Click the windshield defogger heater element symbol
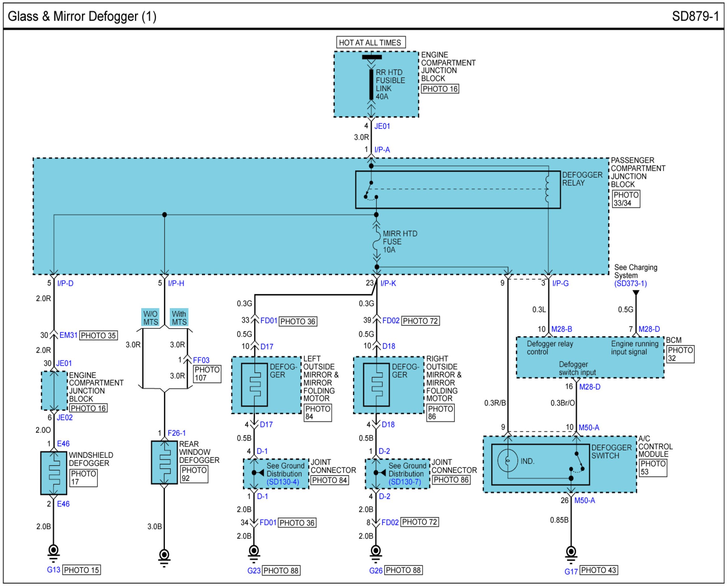The image size is (728, 587). point(54,473)
